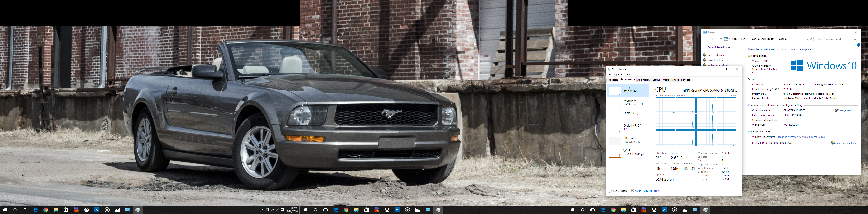Click the Task Manager title bar icon
The width and height of the screenshot is (868, 214).
pos(609,69)
